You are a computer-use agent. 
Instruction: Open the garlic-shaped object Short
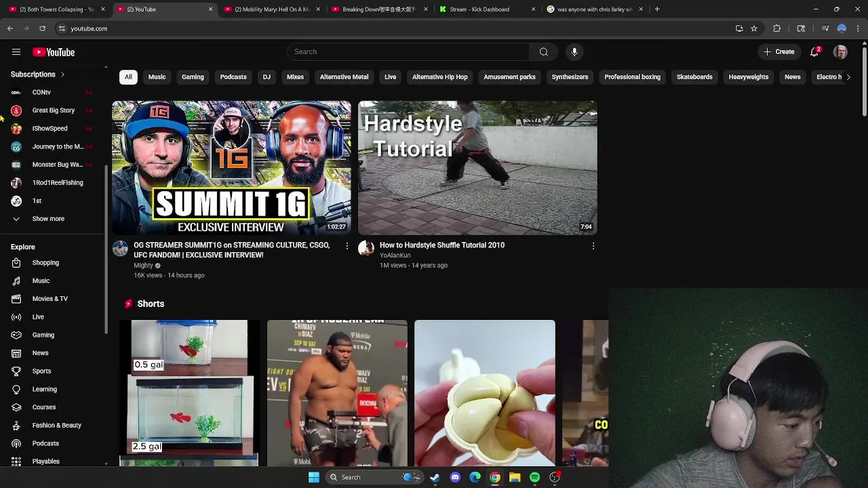(485, 393)
